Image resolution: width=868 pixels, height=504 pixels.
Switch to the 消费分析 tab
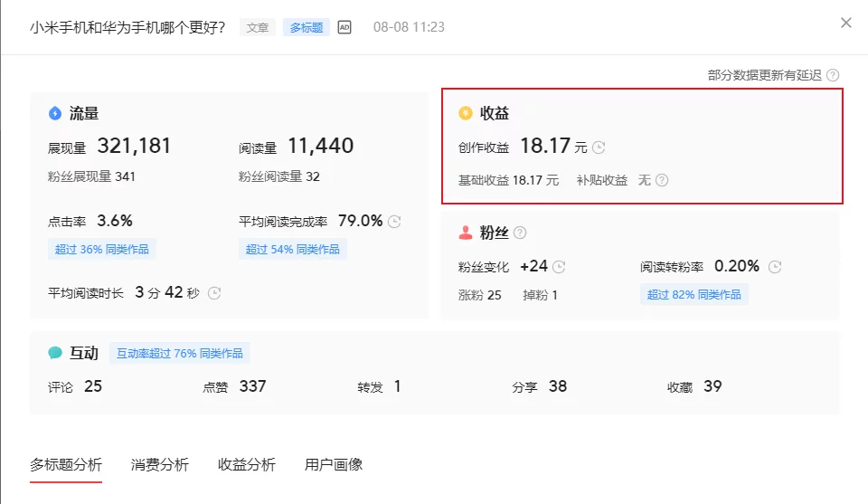click(x=159, y=464)
